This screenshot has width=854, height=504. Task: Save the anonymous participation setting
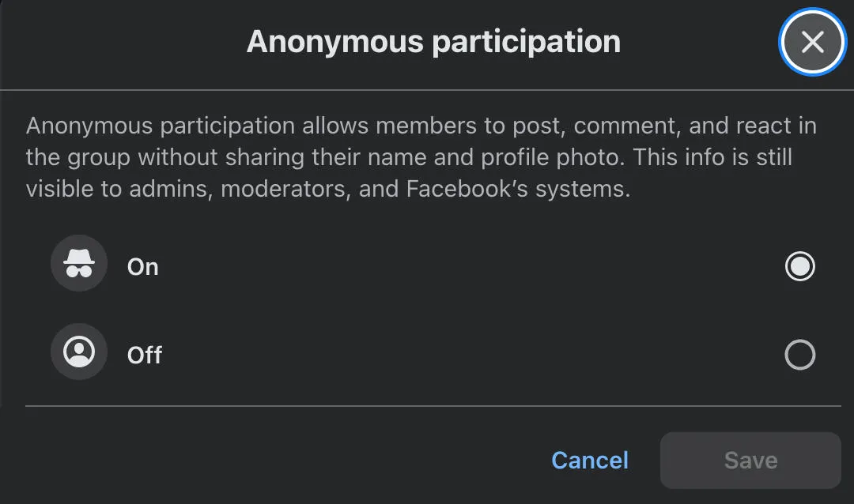click(750, 461)
